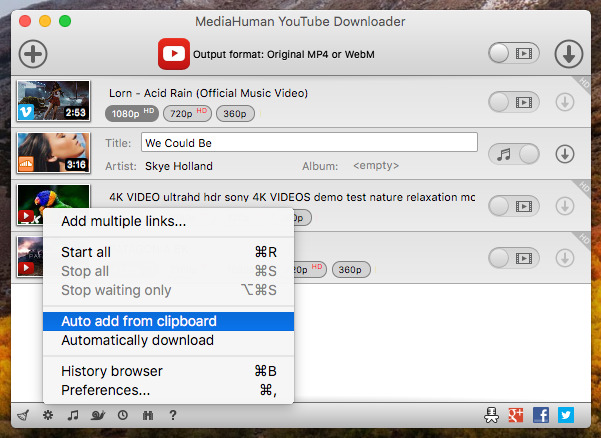Click the 4K parrot video thumbnail

[x=54, y=196]
